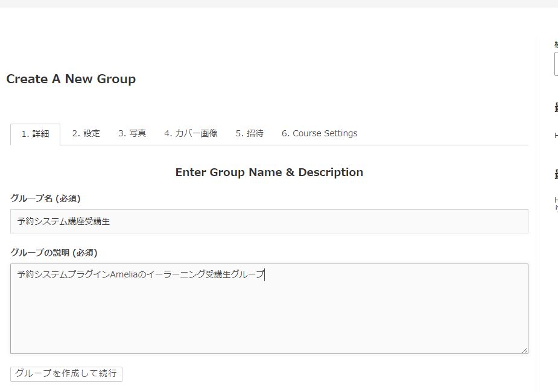Viewport: 558px width, 392px height.
Task: Click on the word Amelia in description
Action: click(124, 274)
